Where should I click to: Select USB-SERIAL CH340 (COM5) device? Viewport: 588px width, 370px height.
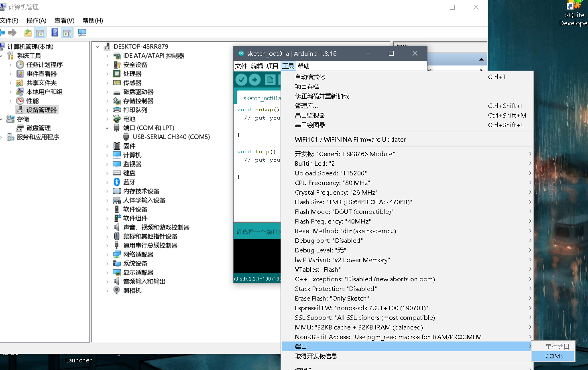pos(171,137)
